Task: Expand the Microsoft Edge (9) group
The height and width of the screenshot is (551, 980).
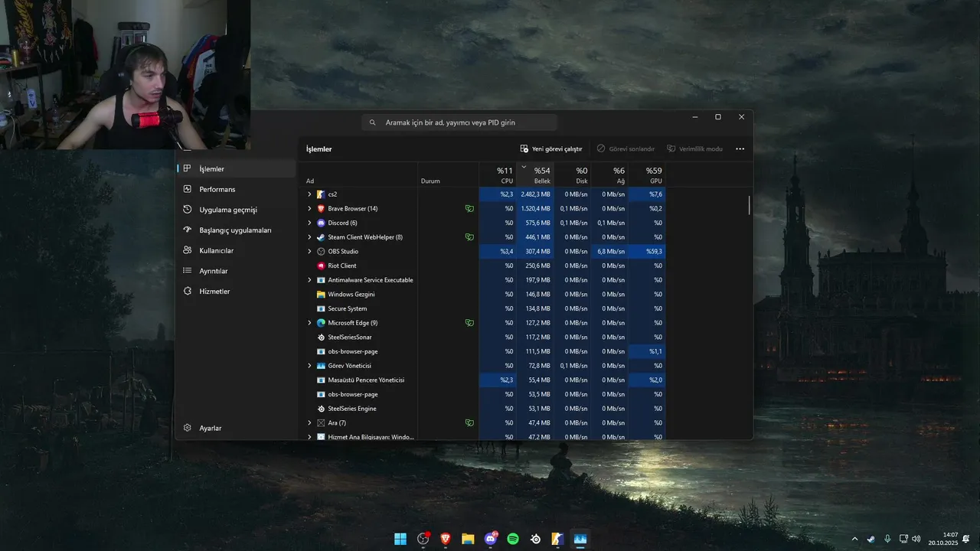Action: 309,323
